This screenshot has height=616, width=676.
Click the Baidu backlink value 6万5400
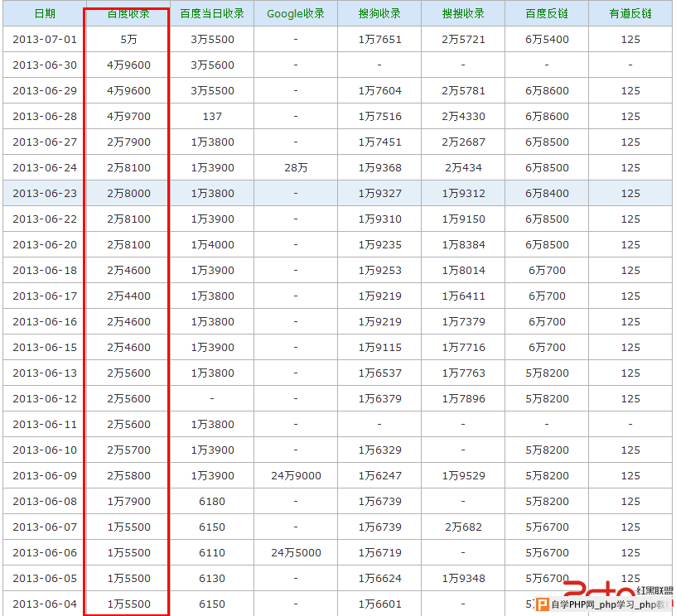[547, 40]
